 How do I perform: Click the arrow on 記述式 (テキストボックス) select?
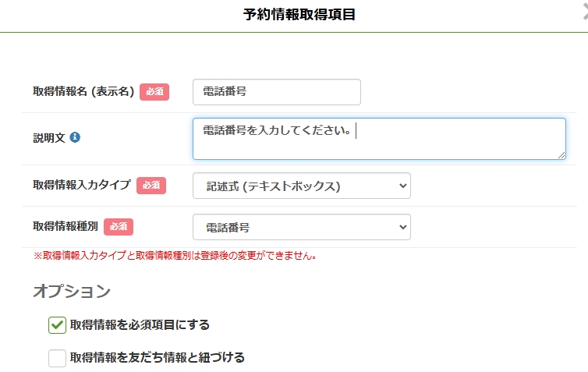pos(402,186)
